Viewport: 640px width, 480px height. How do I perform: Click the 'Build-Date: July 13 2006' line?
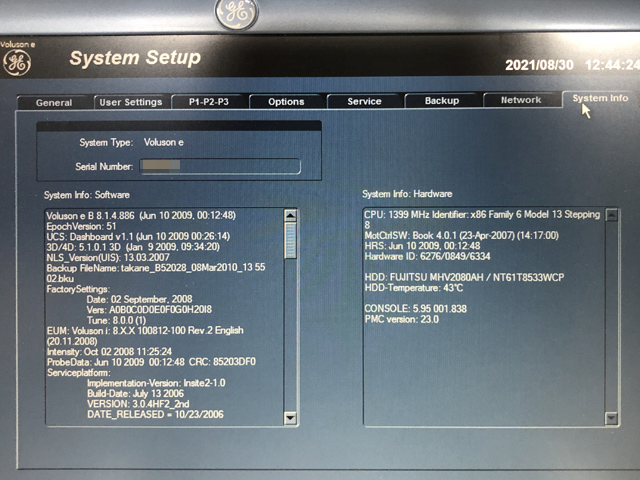pyautogui.click(x=135, y=393)
